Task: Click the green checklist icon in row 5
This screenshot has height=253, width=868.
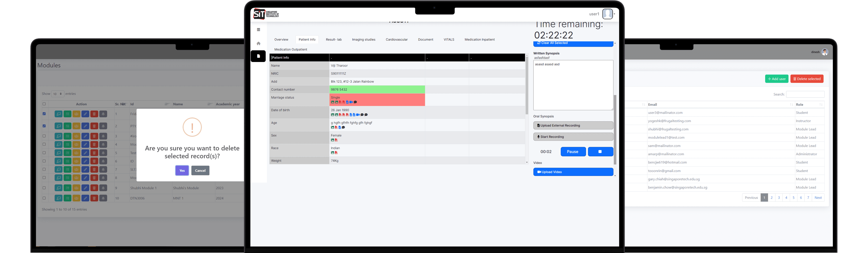Action: coord(67,153)
